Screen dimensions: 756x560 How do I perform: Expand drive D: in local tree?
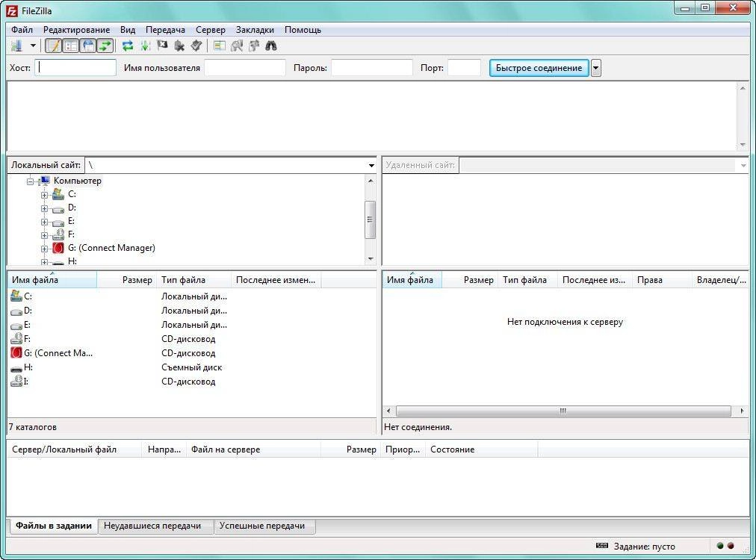point(44,208)
